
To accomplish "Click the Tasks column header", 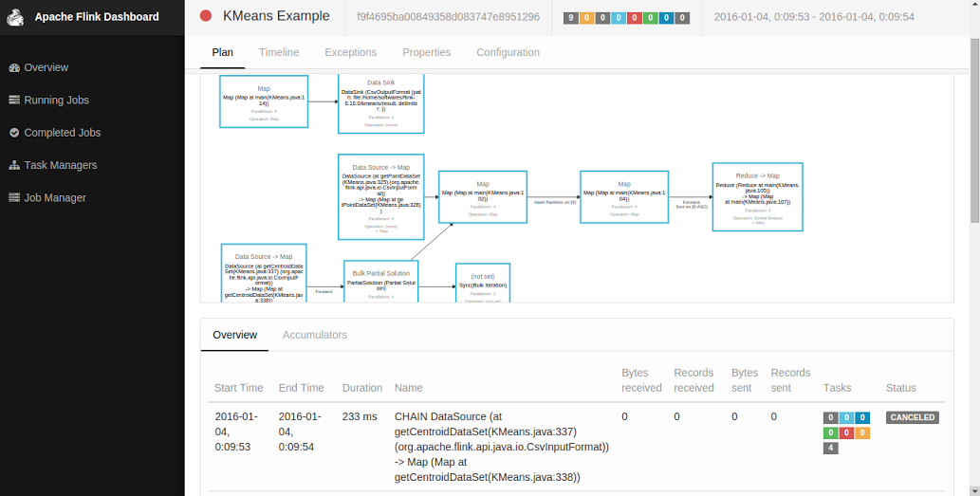I will [x=838, y=388].
